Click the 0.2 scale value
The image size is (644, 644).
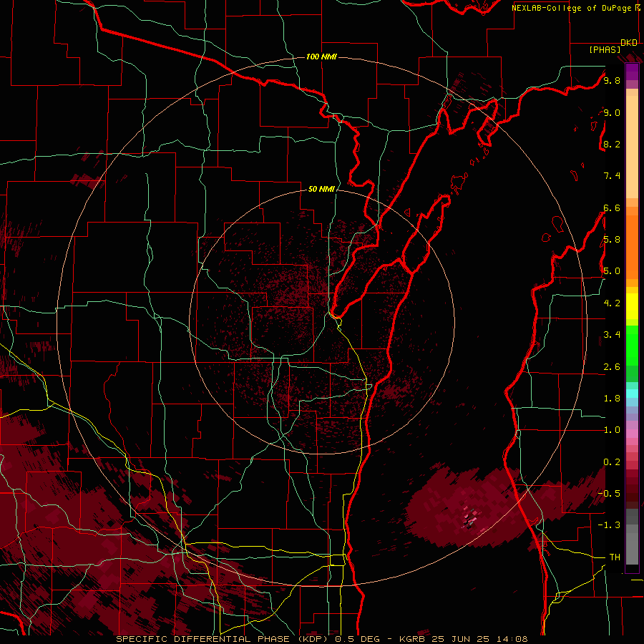[x=612, y=462]
